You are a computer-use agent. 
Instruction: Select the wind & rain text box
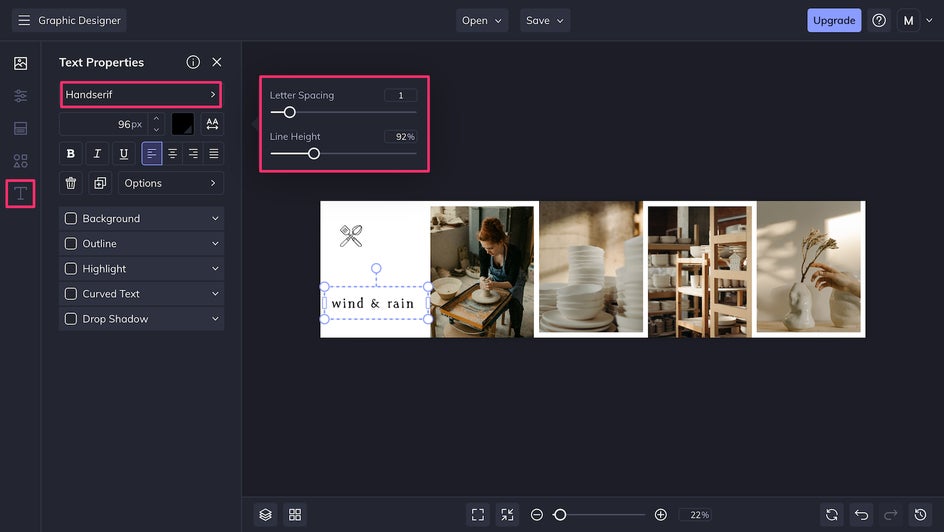pyautogui.click(x=376, y=303)
